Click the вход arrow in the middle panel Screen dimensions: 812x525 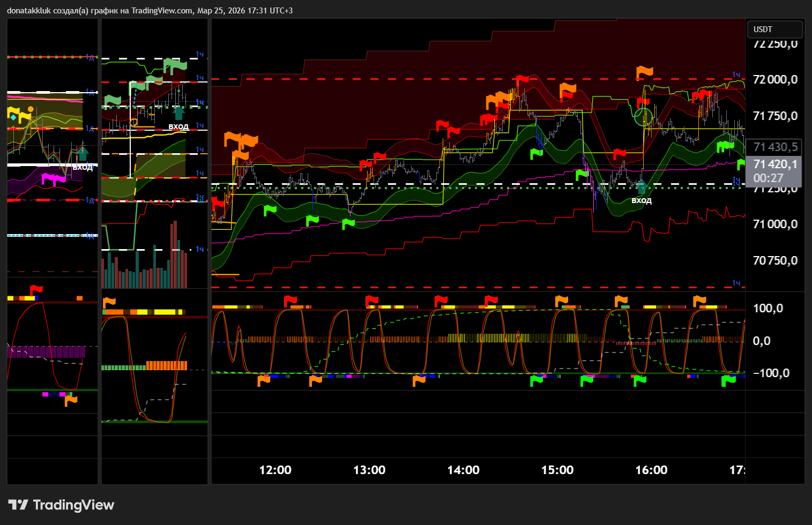tap(178, 113)
